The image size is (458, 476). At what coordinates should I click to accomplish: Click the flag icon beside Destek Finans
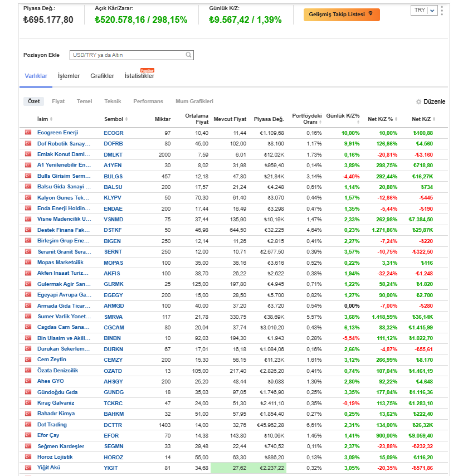(28, 230)
